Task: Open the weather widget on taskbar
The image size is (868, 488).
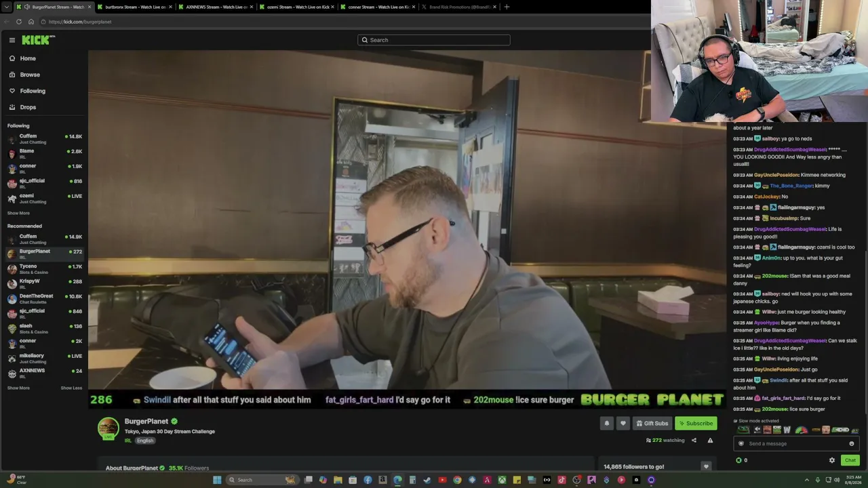Action: pyautogui.click(x=16, y=480)
